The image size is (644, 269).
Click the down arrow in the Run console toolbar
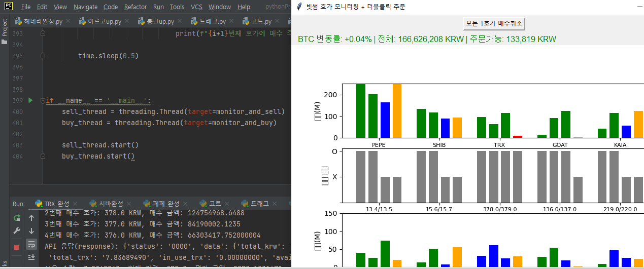click(31, 231)
